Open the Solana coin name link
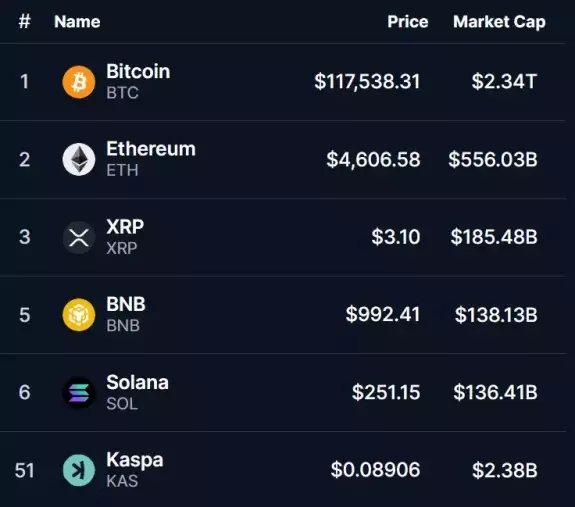This screenshot has width=575, height=507. pos(138,382)
